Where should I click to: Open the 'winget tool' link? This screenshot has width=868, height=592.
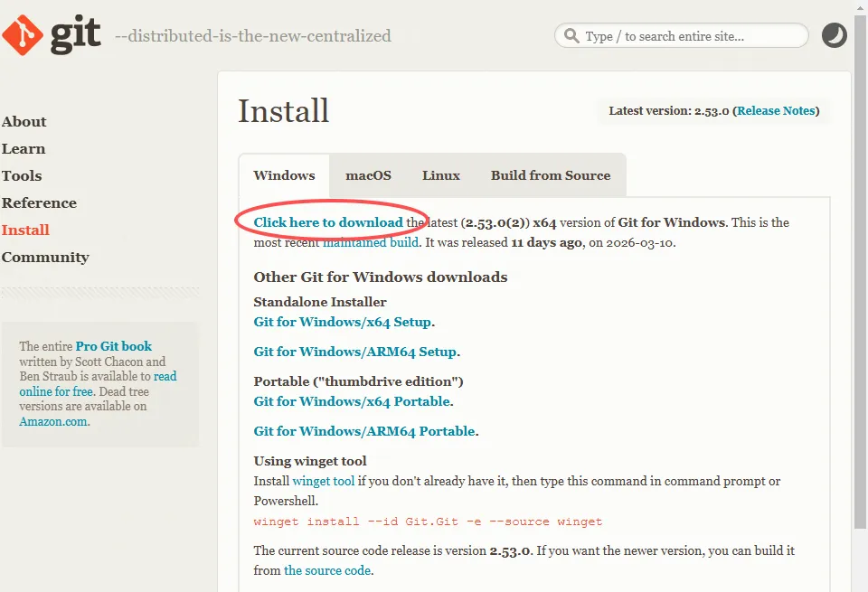click(324, 482)
